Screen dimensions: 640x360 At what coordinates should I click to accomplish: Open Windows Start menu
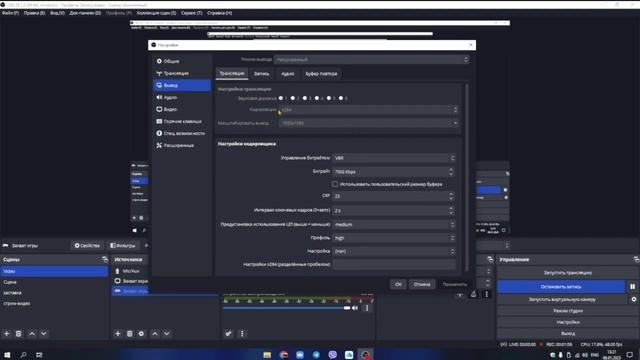tap(7, 355)
